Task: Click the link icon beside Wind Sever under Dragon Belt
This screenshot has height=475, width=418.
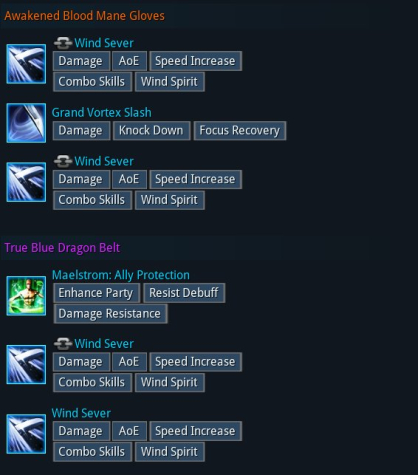Action: click(63, 344)
